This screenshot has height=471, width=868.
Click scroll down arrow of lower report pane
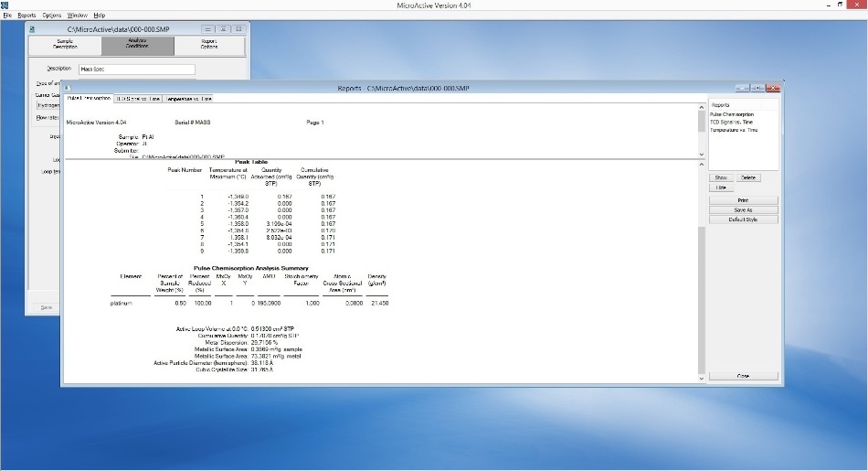pos(702,379)
